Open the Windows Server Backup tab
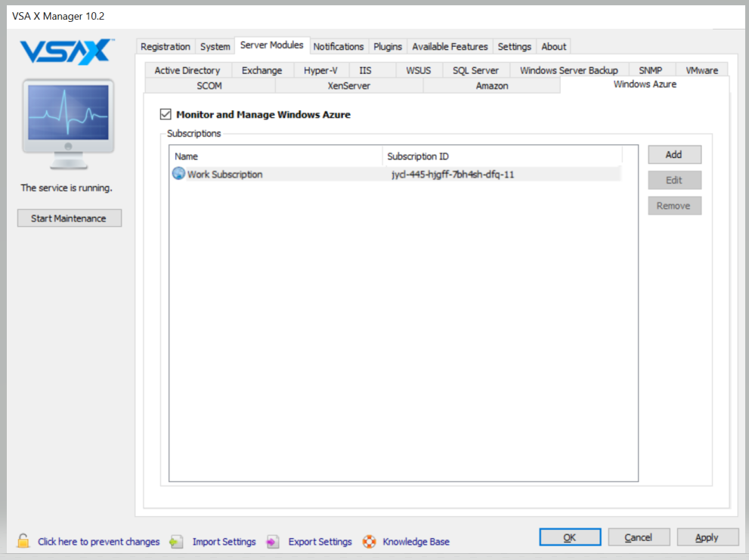The image size is (749, 560). coord(569,70)
